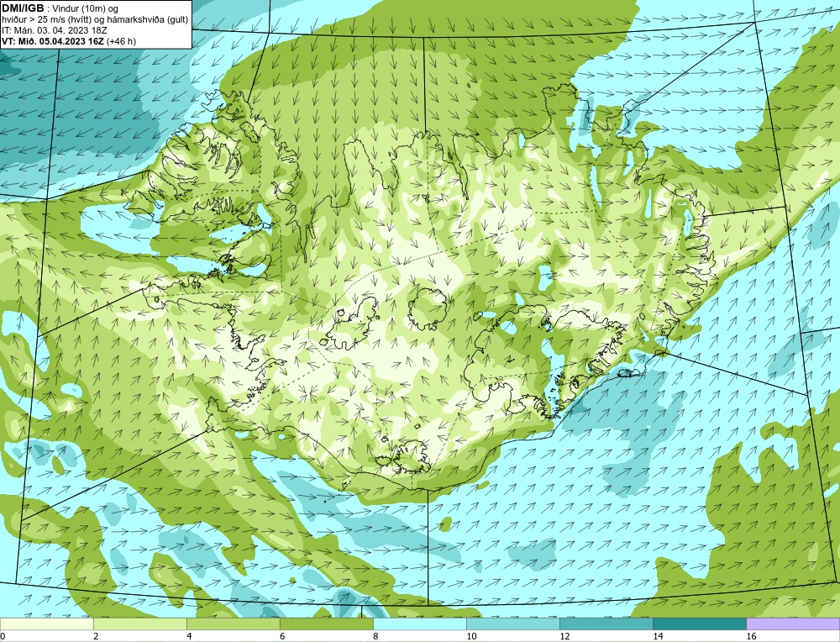Viewport: 840px width, 642px height.
Task: Click the 'hviður > 25 m/s (hvítt)' line
Action: point(95,20)
